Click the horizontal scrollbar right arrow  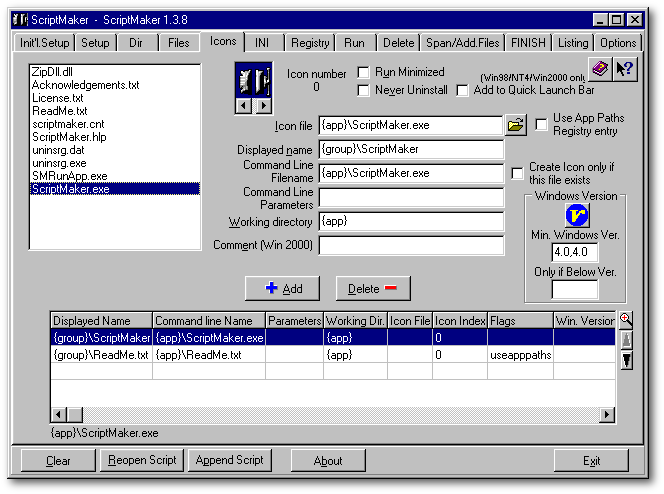click(x=607, y=414)
